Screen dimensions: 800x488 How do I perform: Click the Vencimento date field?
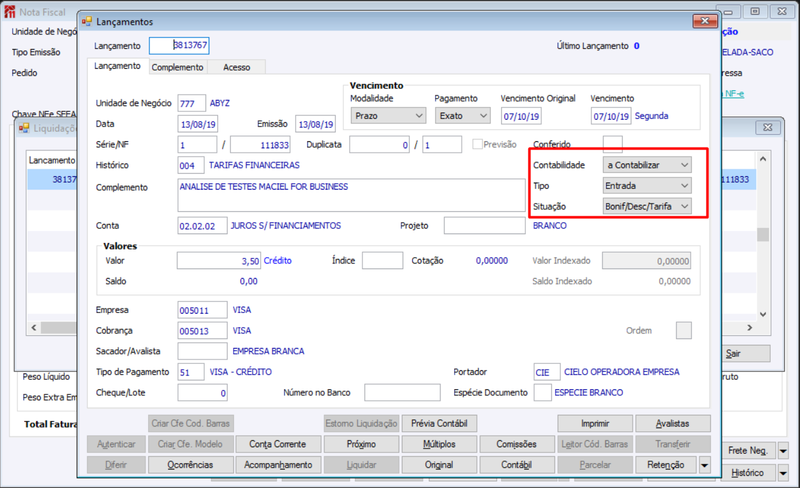tap(611, 116)
